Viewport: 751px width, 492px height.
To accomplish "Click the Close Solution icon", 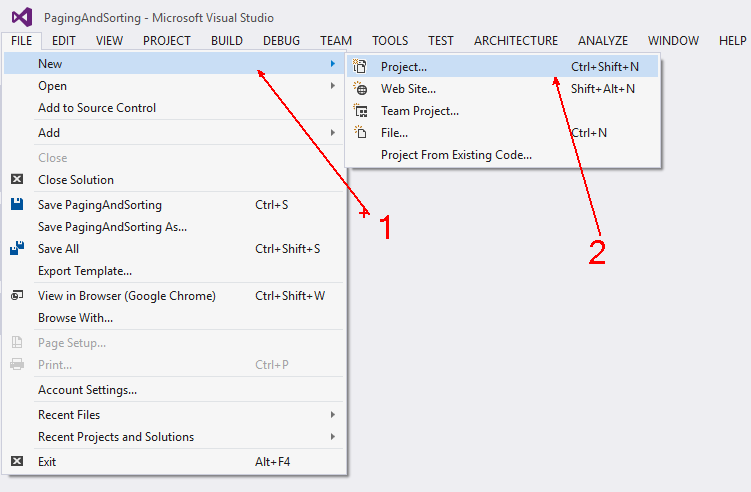I will (17, 180).
